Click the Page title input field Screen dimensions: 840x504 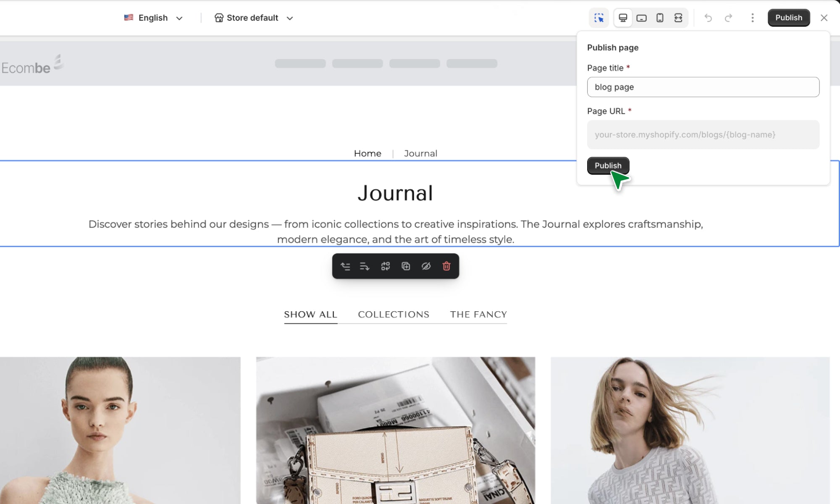click(703, 87)
